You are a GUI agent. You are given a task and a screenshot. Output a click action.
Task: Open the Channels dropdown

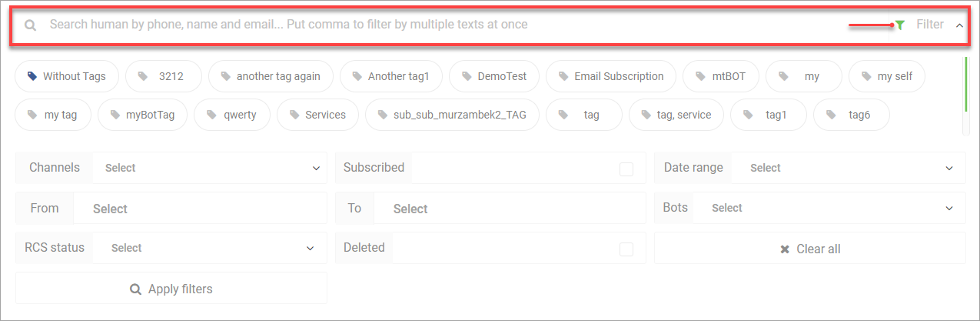[210, 168]
